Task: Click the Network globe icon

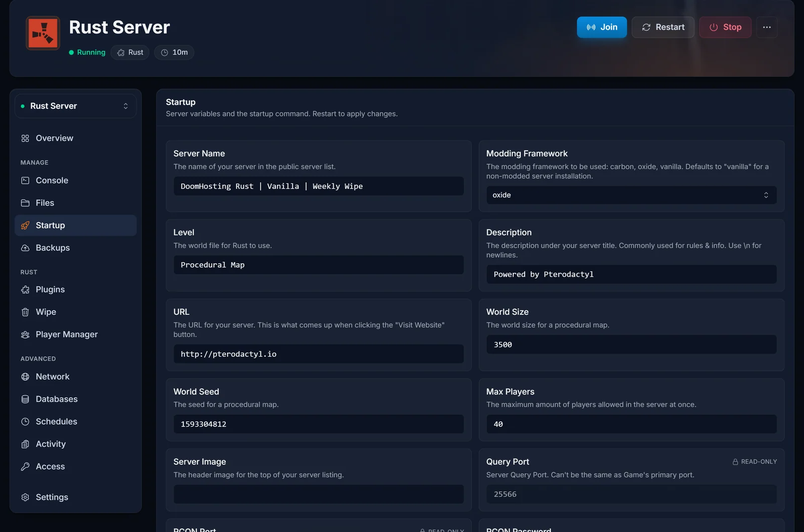Action: click(x=25, y=377)
